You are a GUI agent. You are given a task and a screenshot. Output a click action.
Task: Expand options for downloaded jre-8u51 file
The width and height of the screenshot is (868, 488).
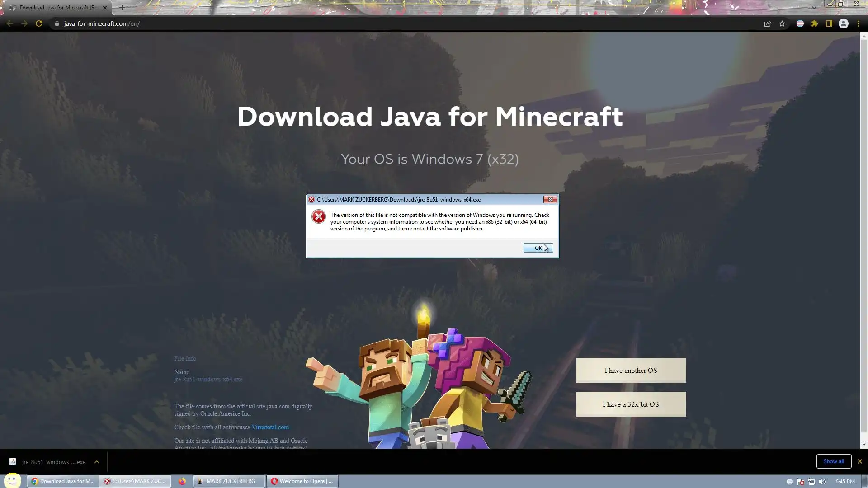[x=96, y=462]
